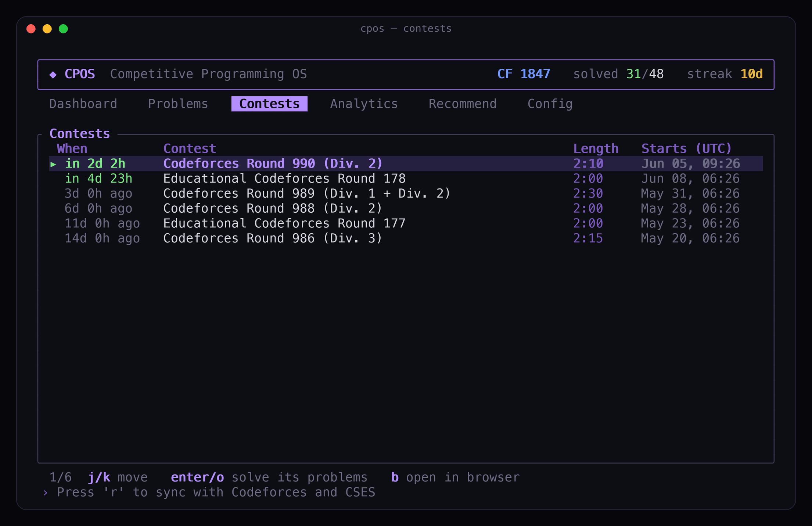The image size is (812, 526).
Task: Click the j/k move hint
Action: [x=118, y=478]
